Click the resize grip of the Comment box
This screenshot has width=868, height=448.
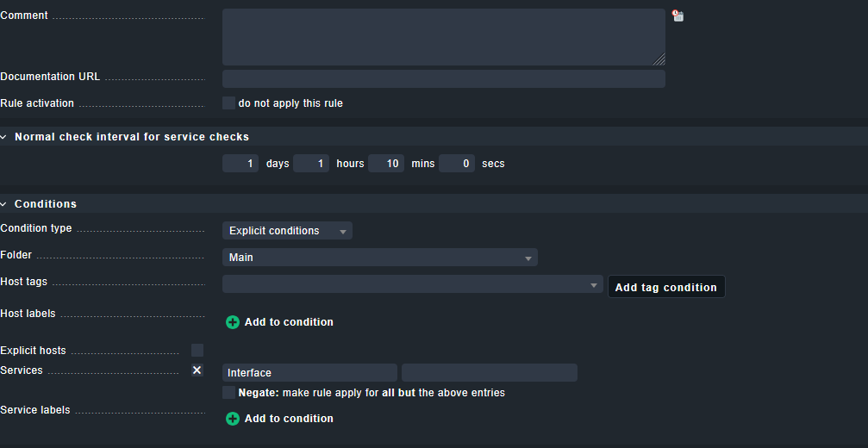pos(659,59)
